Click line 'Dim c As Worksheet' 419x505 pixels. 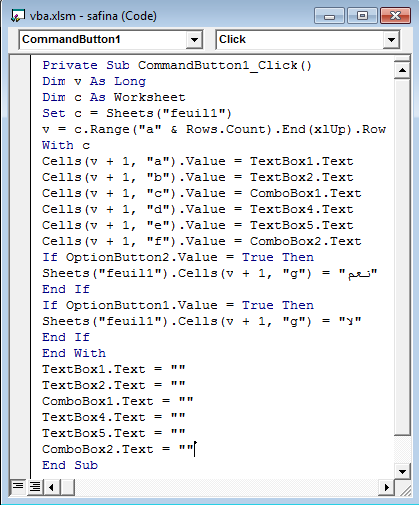[114, 97]
